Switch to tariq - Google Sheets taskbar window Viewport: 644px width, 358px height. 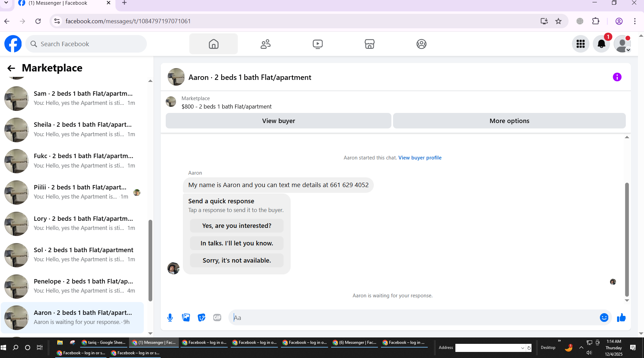(x=104, y=342)
